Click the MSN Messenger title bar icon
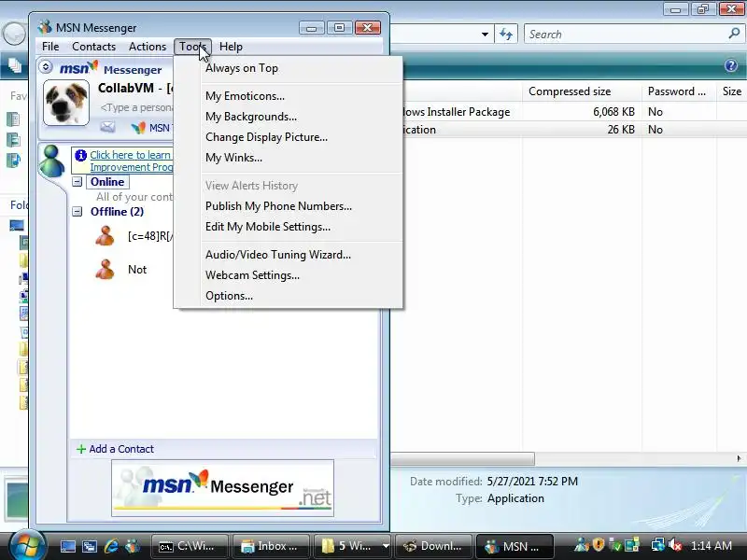The image size is (747, 560). click(x=45, y=27)
